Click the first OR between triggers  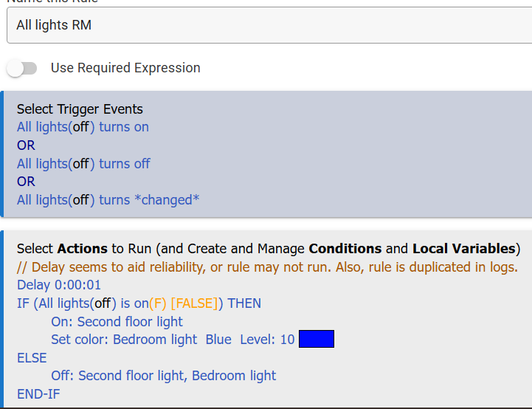coord(26,145)
